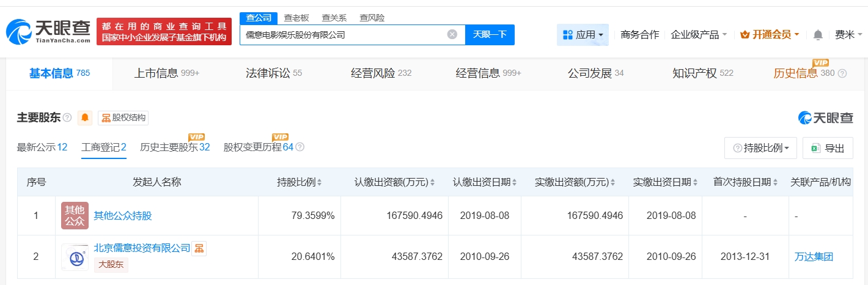
Task: Select the 最新公示 12 sub-tab
Action: click(x=42, y=147)
